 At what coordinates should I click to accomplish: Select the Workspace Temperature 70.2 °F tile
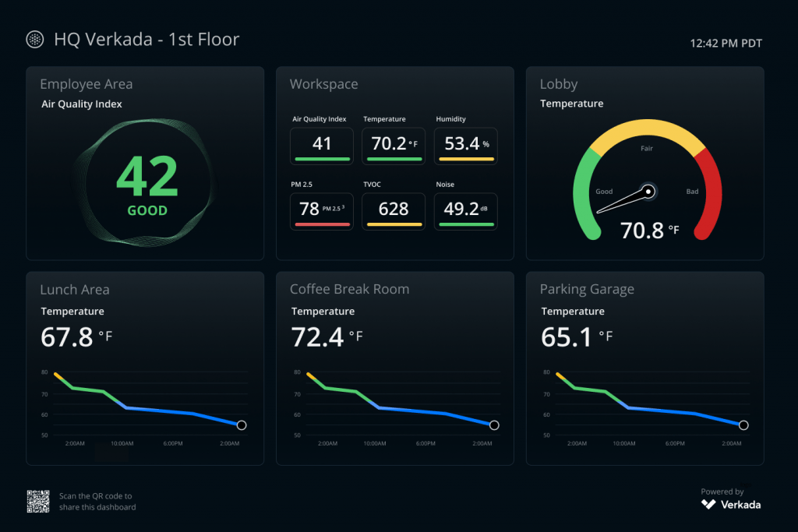coord(394,146)
